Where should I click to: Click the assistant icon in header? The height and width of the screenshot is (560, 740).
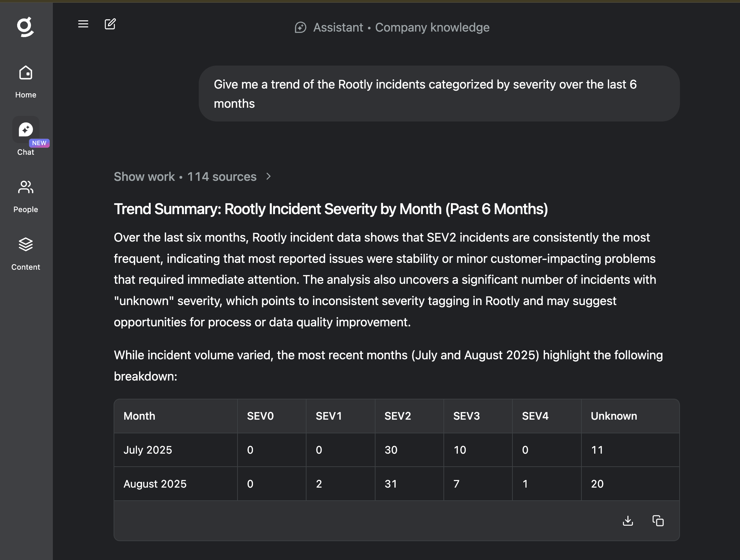pos(300,27)
